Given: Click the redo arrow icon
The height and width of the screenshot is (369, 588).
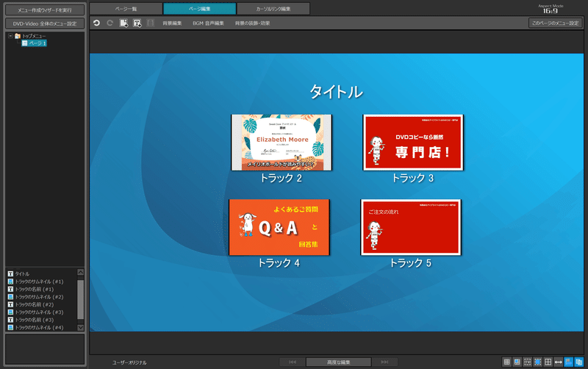Looking at the screenshot, I should [110, 23].
